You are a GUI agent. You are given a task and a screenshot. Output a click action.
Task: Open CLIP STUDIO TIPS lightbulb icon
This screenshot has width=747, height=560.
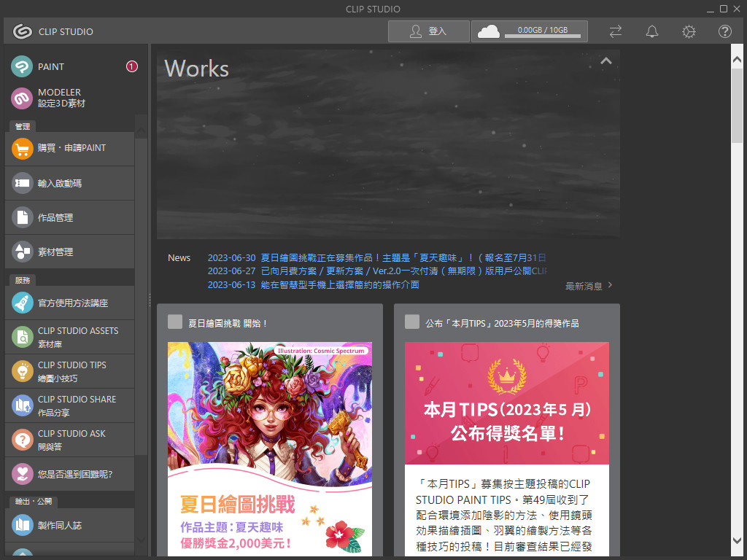pos(22,371)
